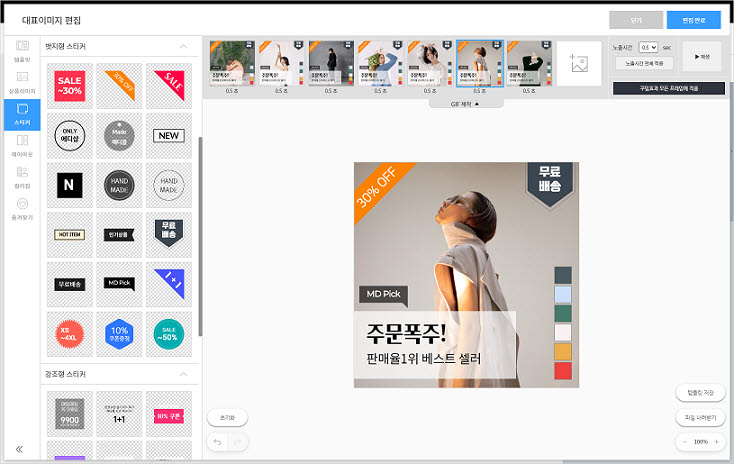Undo the last edit
The height and width of the screenshot is (464, 734).
click(217, 442)
